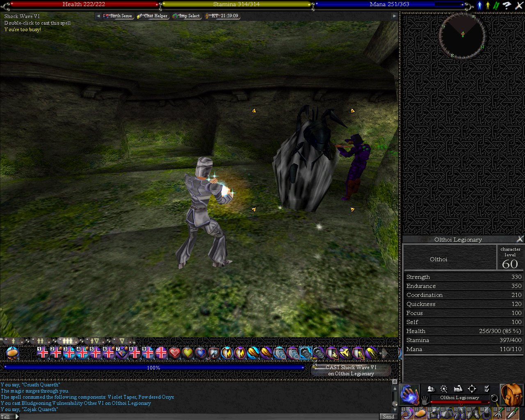Click the yellow streak spell icon
The image size is (525, 420).
coord(371,352)
